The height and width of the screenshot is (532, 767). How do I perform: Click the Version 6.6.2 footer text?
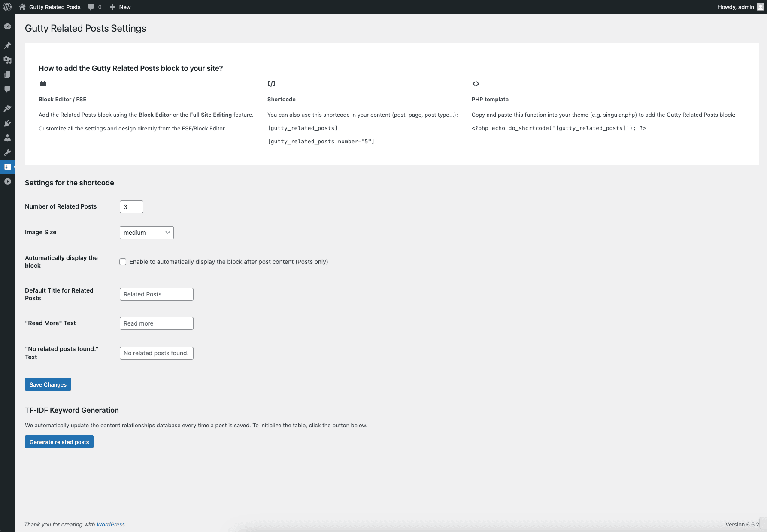pyautogui.click(x=742, y=524)
